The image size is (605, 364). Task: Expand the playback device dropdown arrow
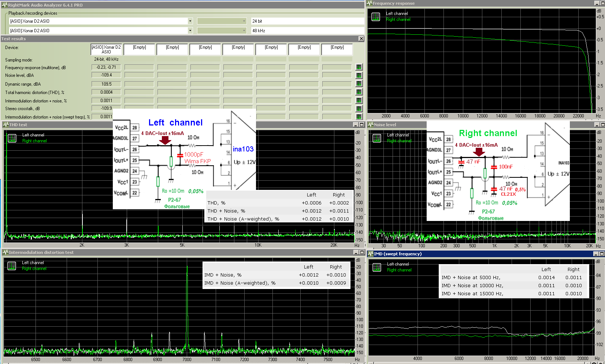[190, 21]
